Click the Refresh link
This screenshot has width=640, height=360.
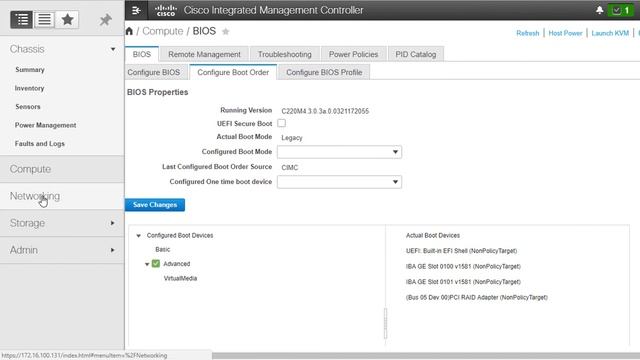click(527, 33)
